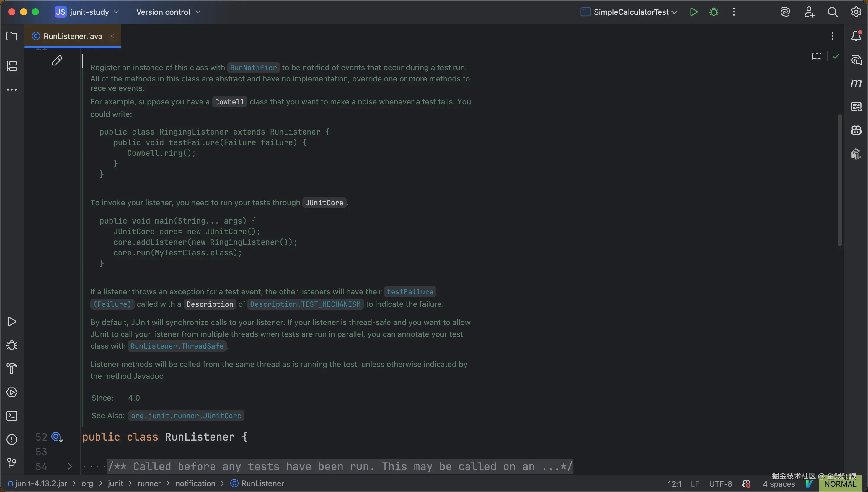
Task: Select the RunListener.java editor tab
Action: pos(72,36)
